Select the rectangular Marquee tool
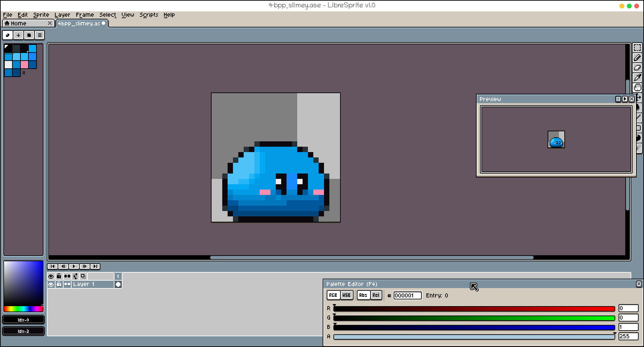 click(x=637, y=48)
